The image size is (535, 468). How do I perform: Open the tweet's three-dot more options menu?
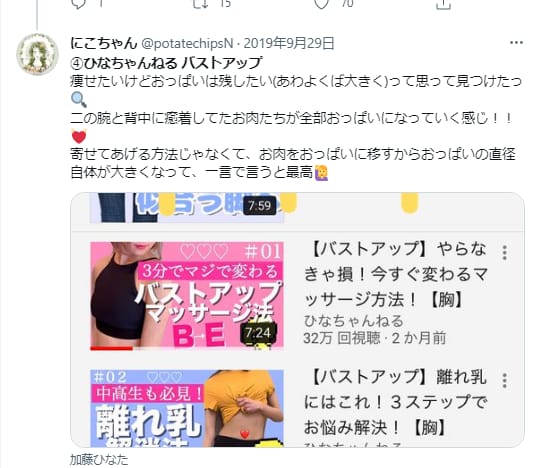pyautogui.click(x=516, y=43)
